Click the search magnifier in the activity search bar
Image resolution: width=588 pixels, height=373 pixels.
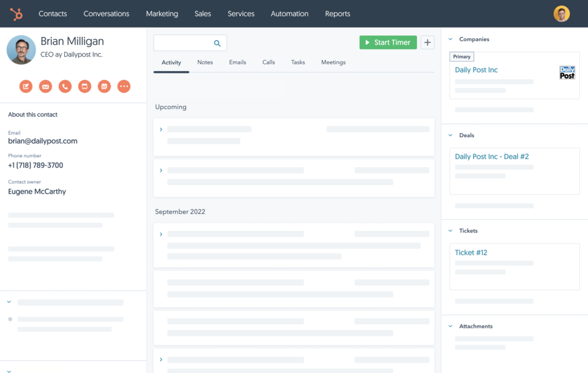pyautogui.click(x=217, y=43)
